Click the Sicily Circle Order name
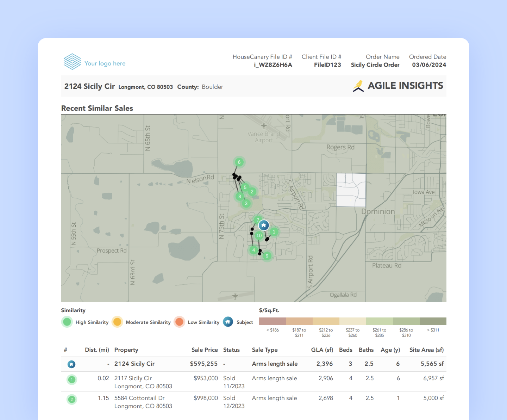The height and width of the screenshot is (420, 507). tap(375, 65)
